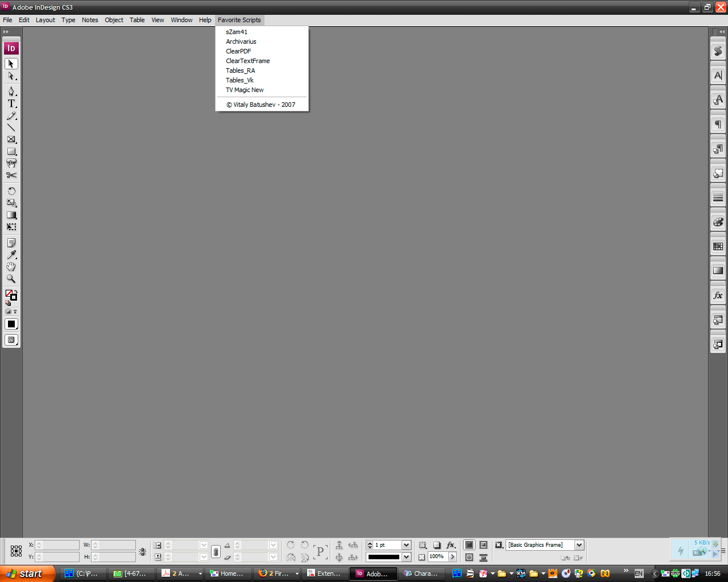This screenshot has width=728, height=582.
Task: Swap fill and stroke arrows
Action: pos(15,291)
